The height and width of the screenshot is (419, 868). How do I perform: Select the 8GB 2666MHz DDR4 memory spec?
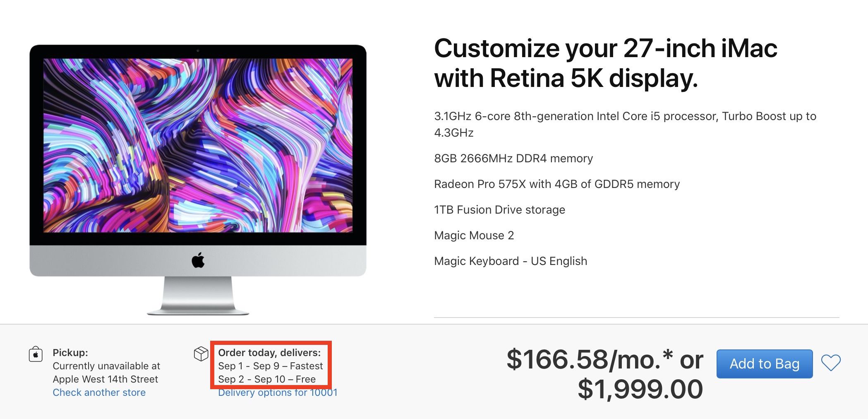pyautogui.click(x=513, y=158)
